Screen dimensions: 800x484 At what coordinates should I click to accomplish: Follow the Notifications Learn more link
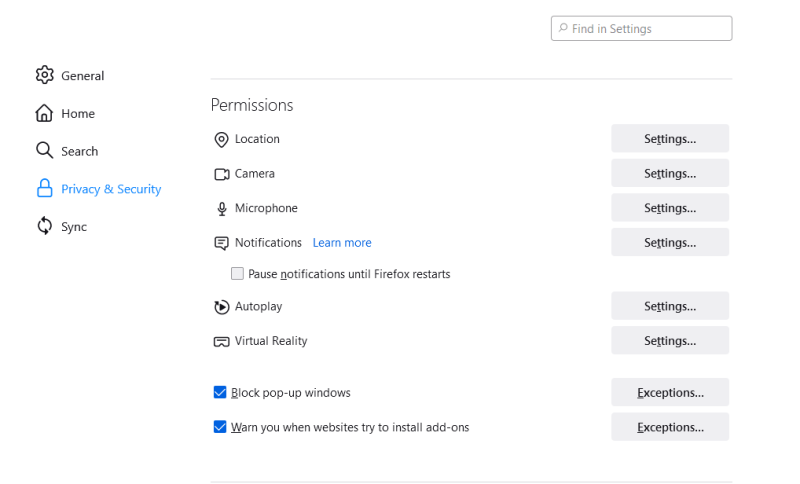tap(342, 243)
